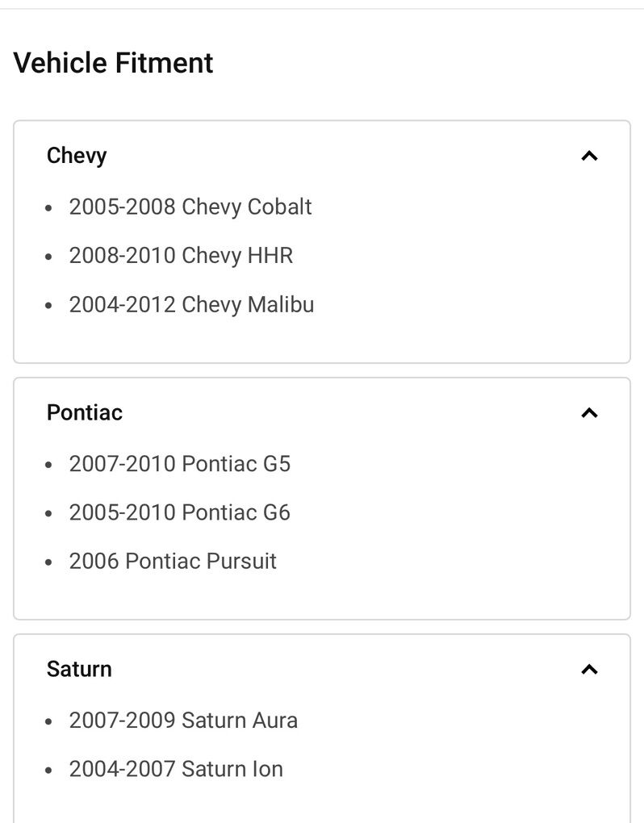Choose the 2005-2010 Pontiac G6 entry

pos(179,512)
